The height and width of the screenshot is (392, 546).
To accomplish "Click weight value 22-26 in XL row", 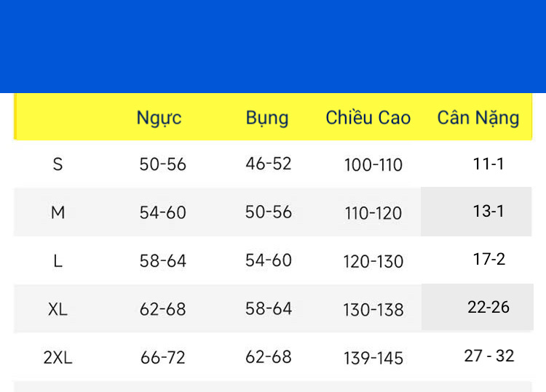I will pos(488,307).
